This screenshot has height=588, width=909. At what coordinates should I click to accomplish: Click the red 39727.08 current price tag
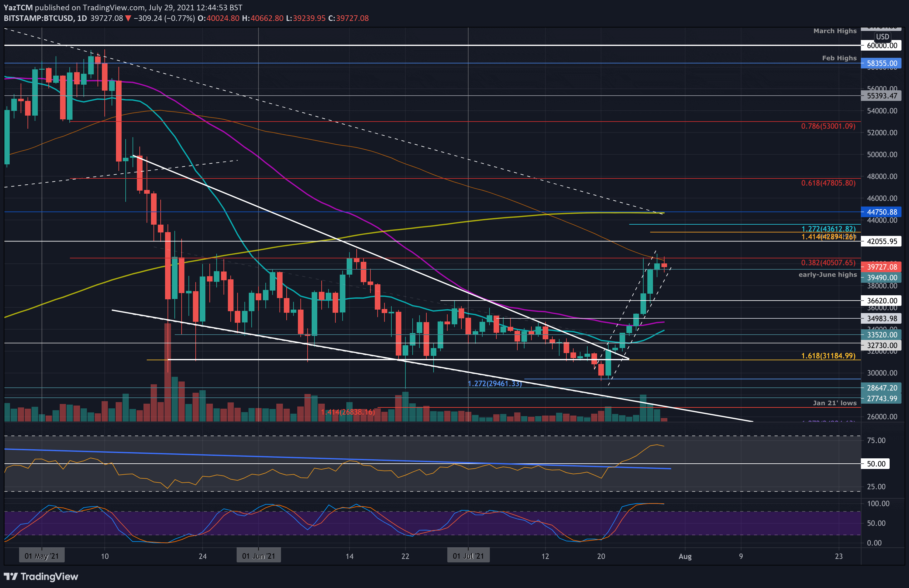[881, 267]
